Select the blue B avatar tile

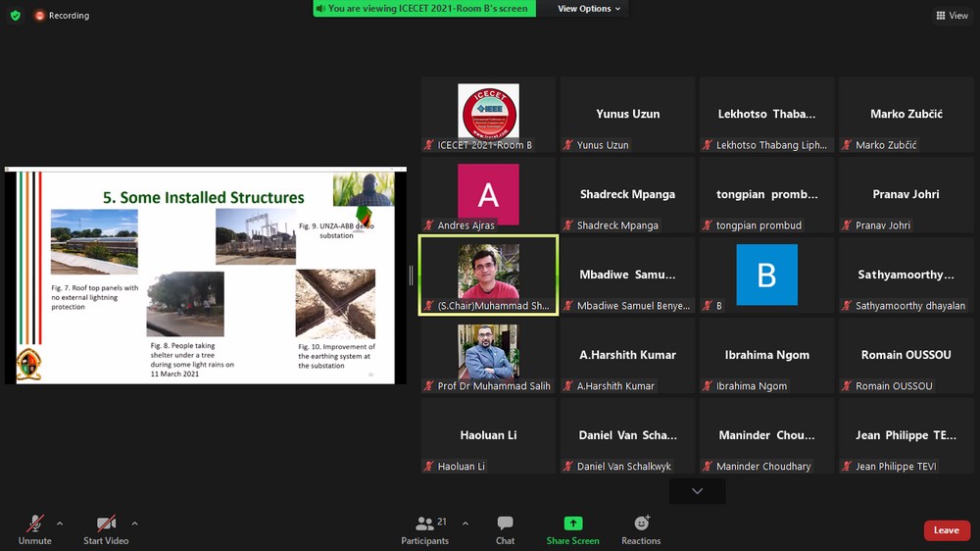[x=766, y=275]
